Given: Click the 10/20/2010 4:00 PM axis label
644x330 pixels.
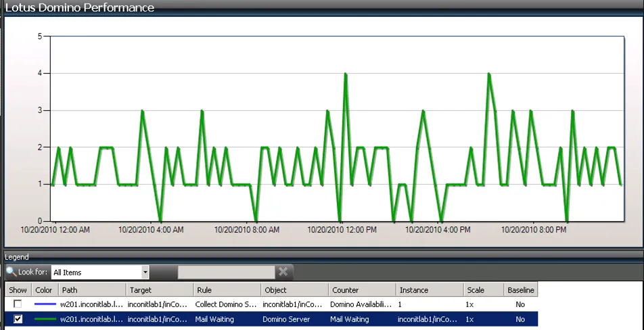Looking at the screenshot, I should click(438, 230).
